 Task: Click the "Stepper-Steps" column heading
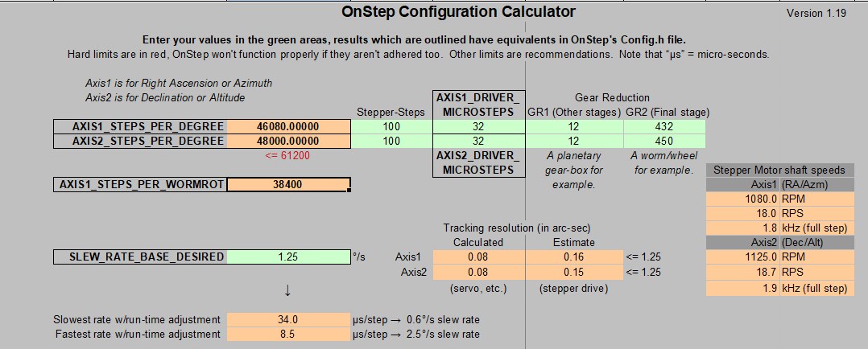(391, 113)
